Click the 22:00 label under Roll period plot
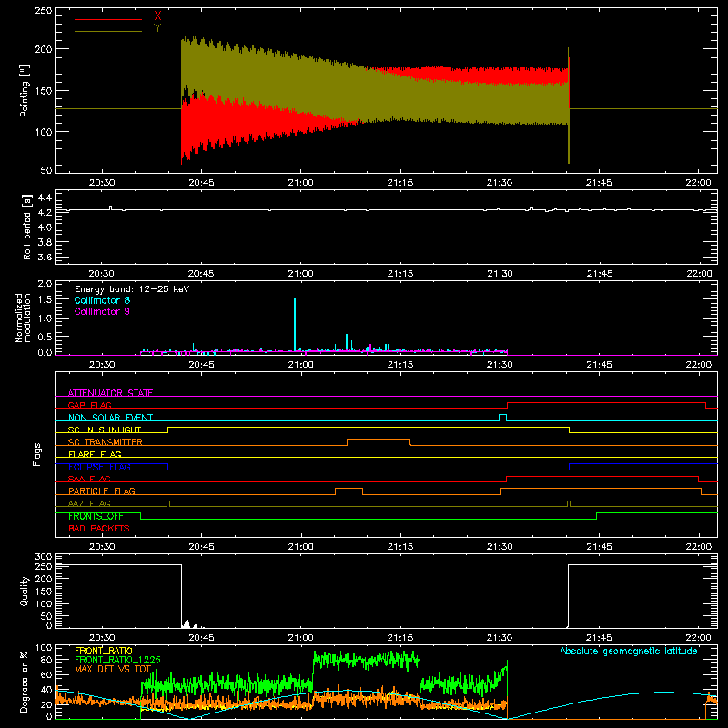Image resolution: width=728 pixels, height=728 pixels. pos(698,274)
